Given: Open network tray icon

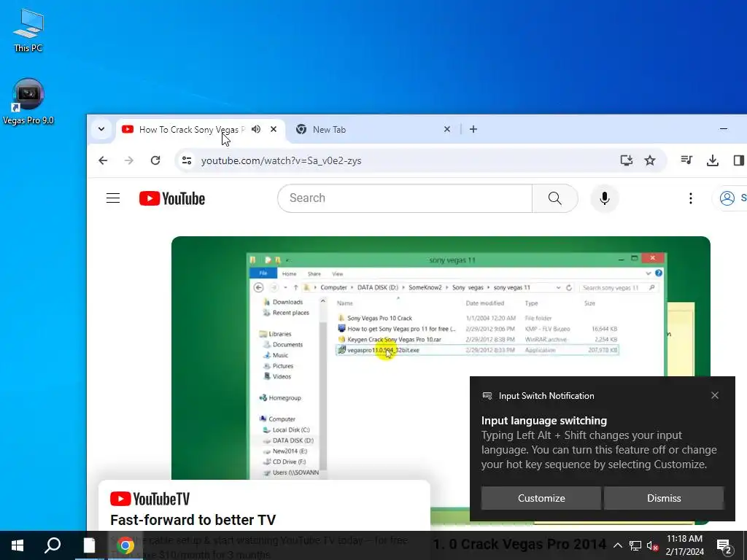Looking at the screenshot, I should [635, 545].
